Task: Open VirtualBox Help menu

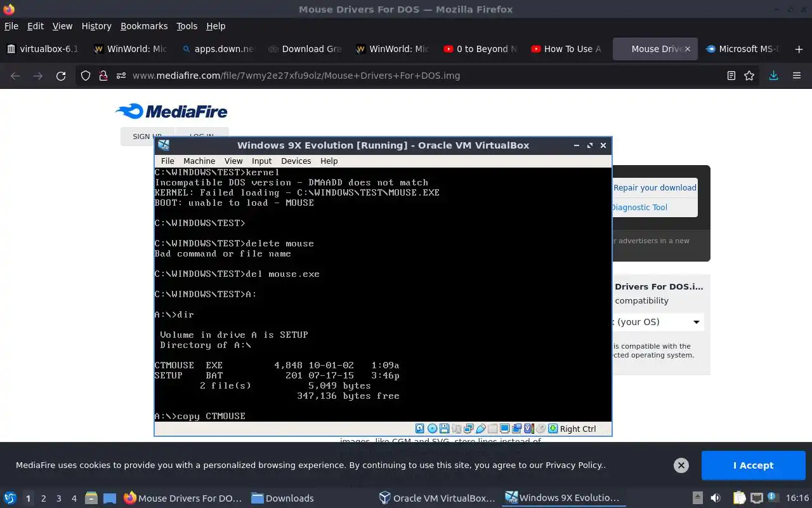Action: (x=329, y=161)
